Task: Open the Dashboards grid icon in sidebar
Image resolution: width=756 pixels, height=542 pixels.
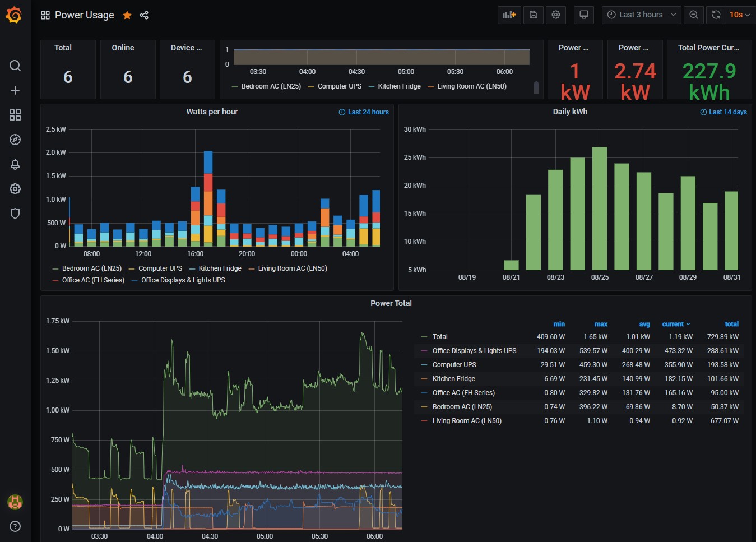Action: [15, 115]
